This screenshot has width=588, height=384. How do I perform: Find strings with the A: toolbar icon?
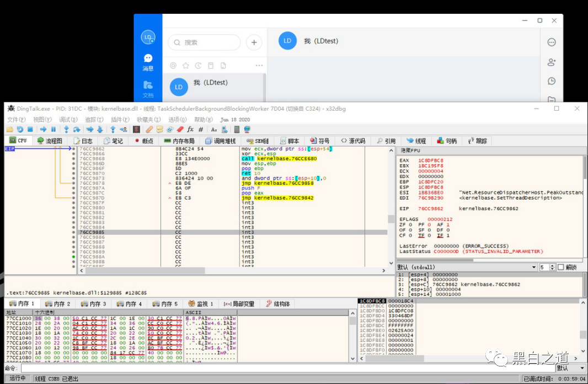(214, 129)
